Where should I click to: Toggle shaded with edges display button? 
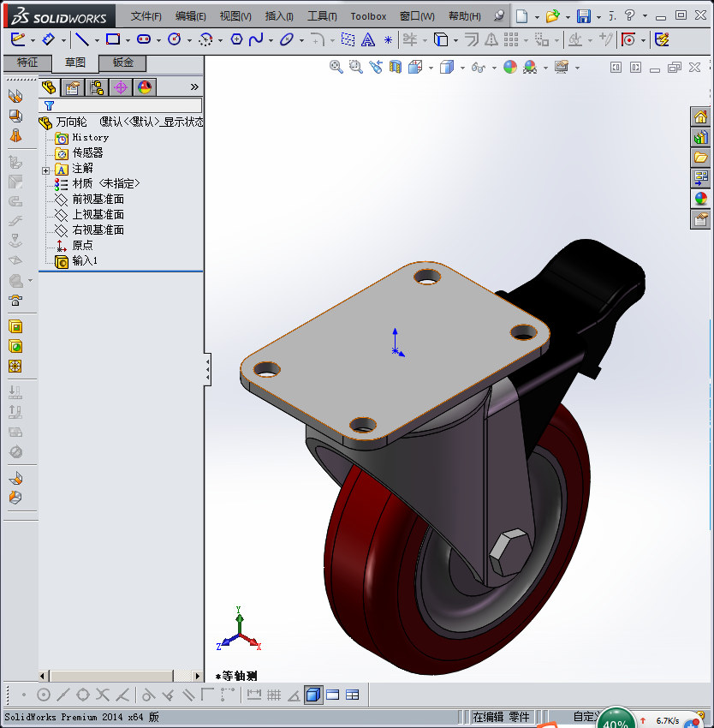click(x=313, y=695)
